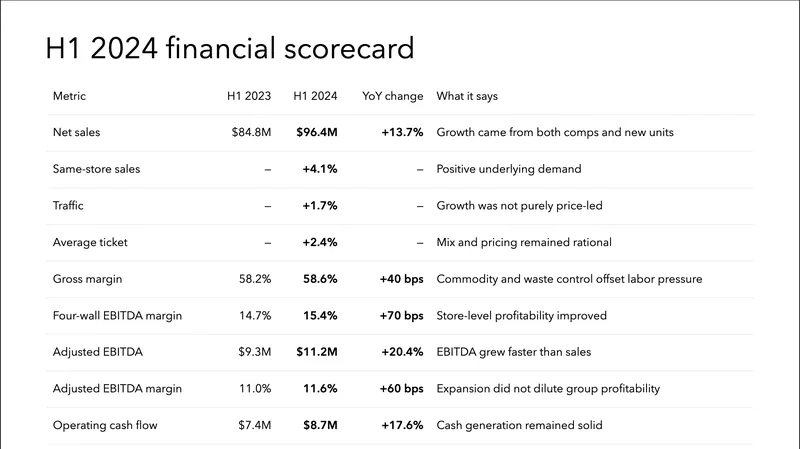Click the 'H1 2023' column header
Image resolution: width=800 pixels, height=449 pixels.
(x=249, y=96)
